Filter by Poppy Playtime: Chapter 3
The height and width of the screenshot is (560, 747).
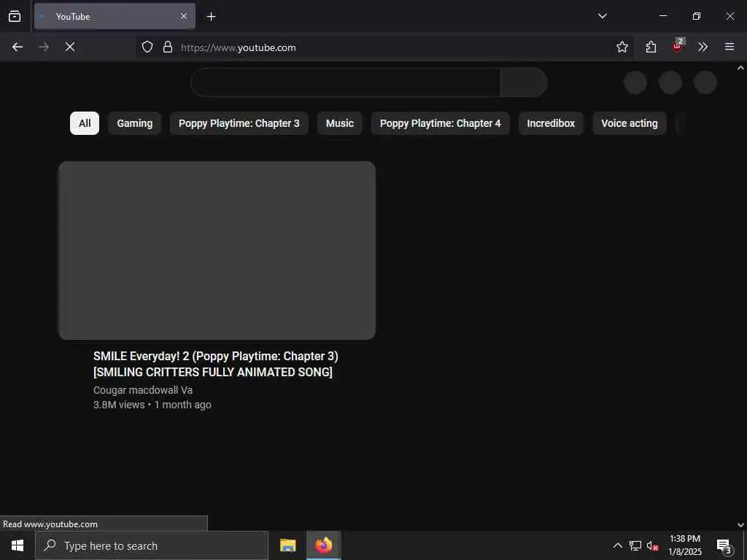[x=239, y=123]
